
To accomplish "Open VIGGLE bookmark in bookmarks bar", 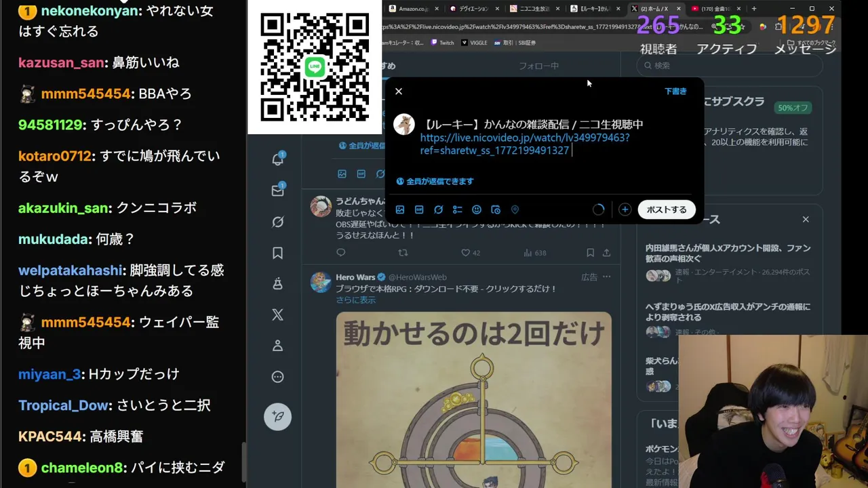I will click(474, 43).
